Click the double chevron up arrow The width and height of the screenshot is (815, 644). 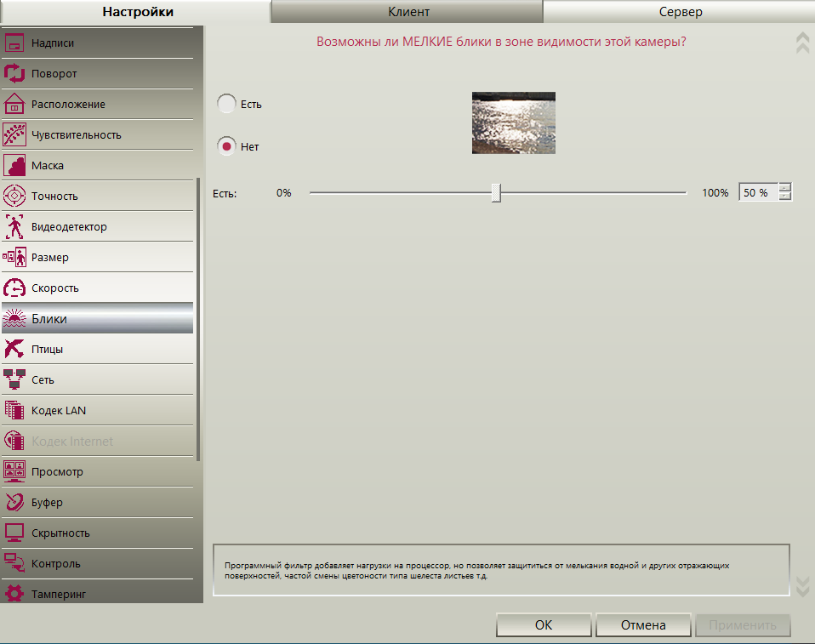click(802, 43)
